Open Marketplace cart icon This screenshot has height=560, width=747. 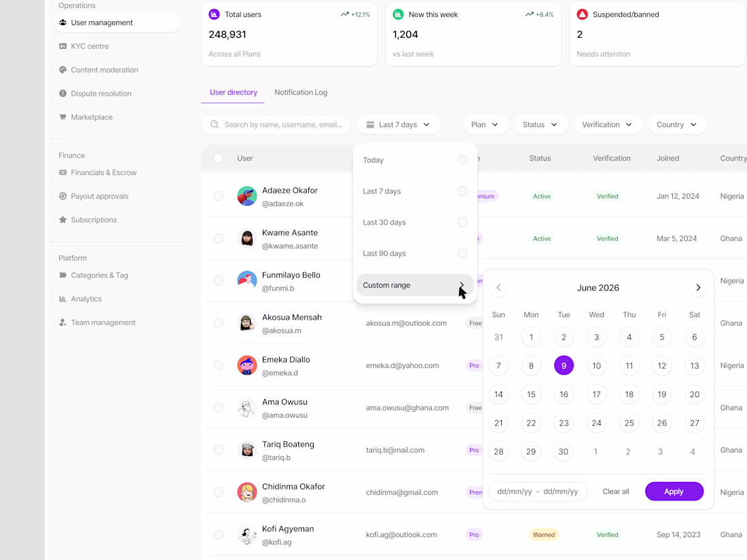pos(62,117)
